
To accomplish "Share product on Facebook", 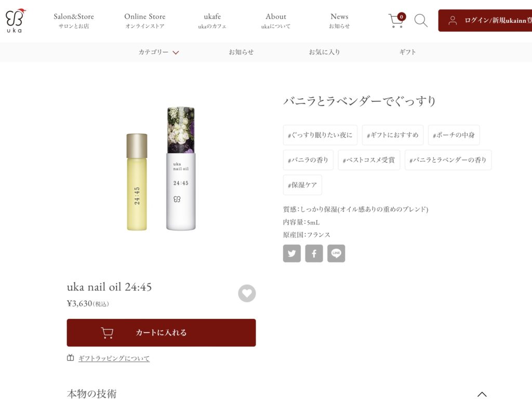I will [x=314, y=254].
